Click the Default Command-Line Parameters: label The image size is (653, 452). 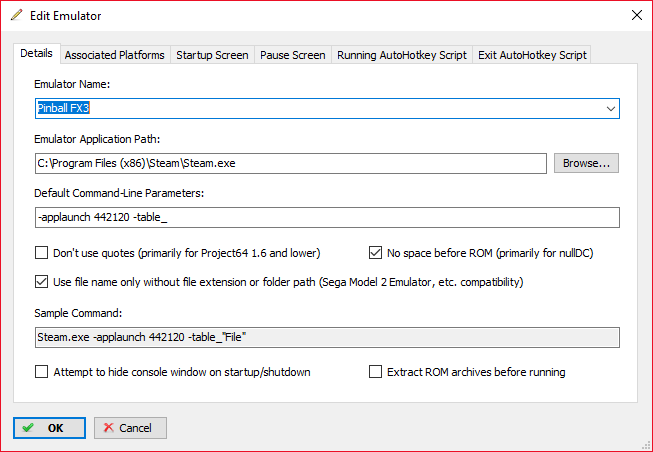pos(119,193)
